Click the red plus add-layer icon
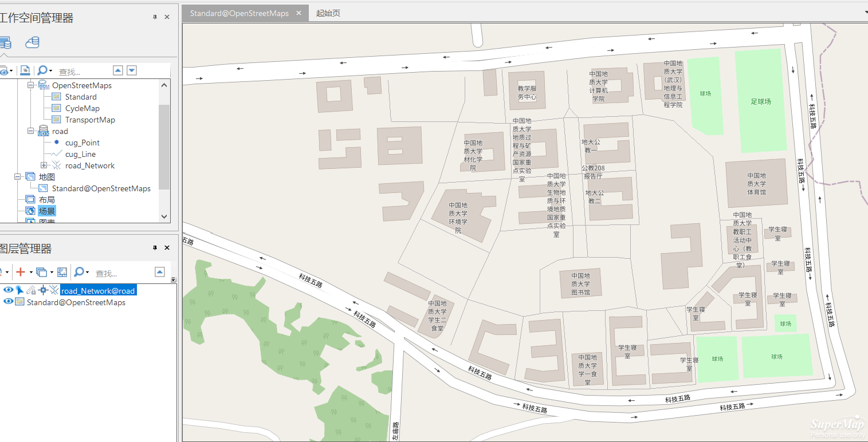The image size is (868, 442). (x=21, y=272)
